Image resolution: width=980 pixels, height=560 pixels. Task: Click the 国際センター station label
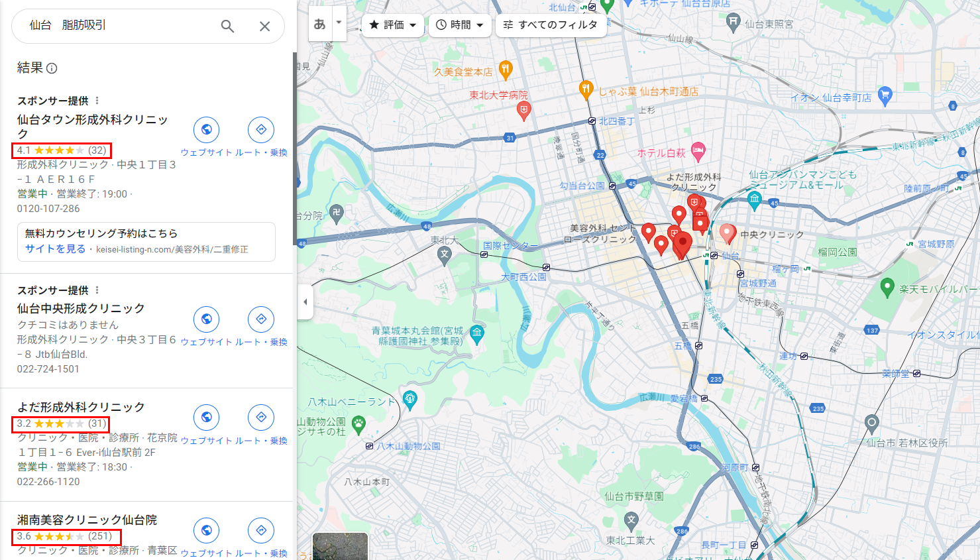click(x=510, y=246)
